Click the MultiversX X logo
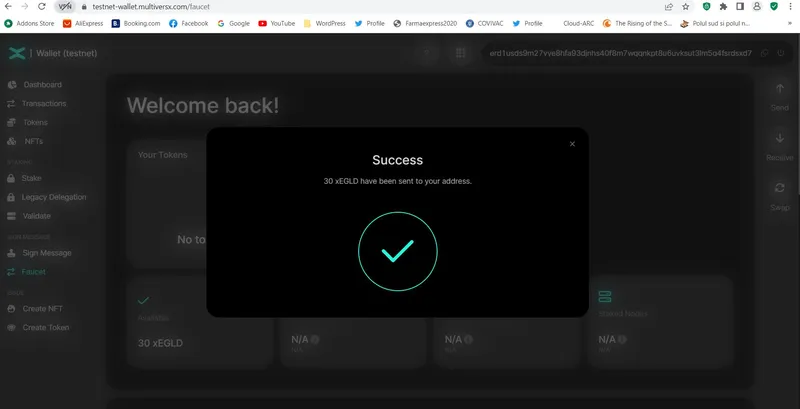This screenshot has width=800, height=409. [x=17, y=53]
